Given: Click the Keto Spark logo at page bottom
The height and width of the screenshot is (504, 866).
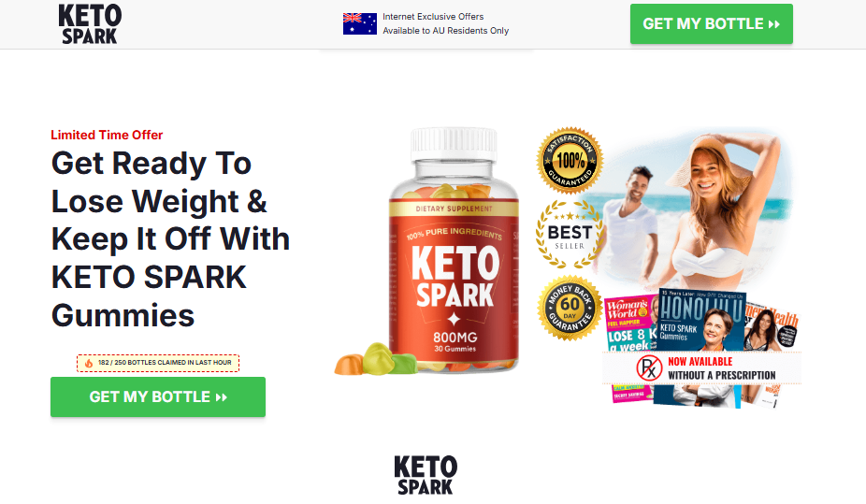Looking at the screenshot, I should tap(426, 475).
